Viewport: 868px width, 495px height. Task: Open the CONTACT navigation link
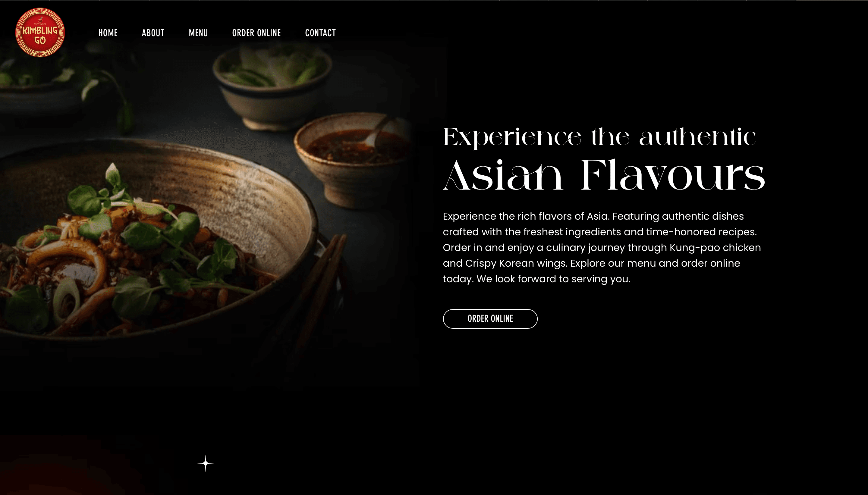pos(320,33)
